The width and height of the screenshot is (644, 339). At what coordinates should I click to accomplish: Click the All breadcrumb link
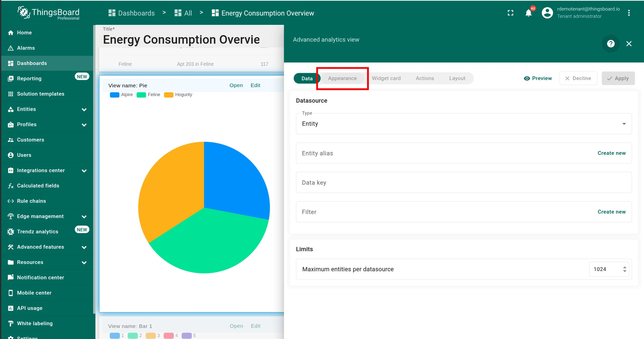coord(183,13)
